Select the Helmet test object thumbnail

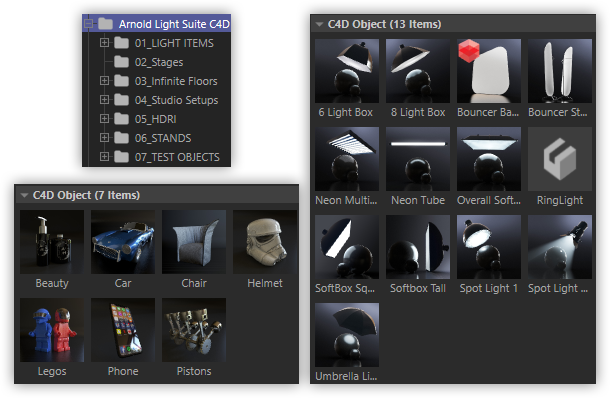pyautogui.click(x=265, y=242)
